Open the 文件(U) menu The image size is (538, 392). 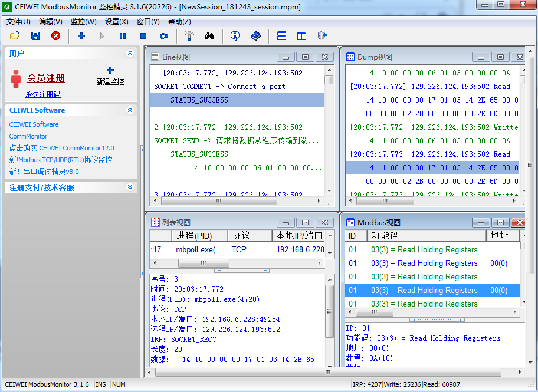(x=18, y=22)
